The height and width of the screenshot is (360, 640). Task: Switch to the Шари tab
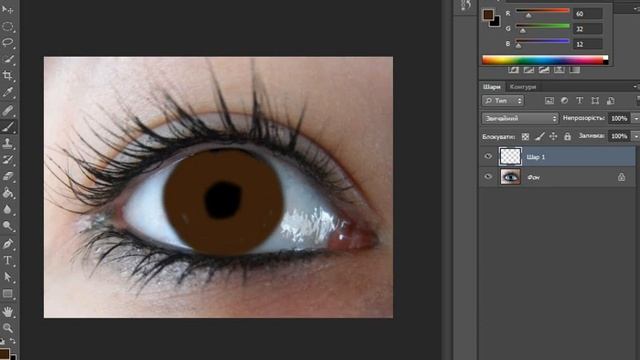[491, 87]
